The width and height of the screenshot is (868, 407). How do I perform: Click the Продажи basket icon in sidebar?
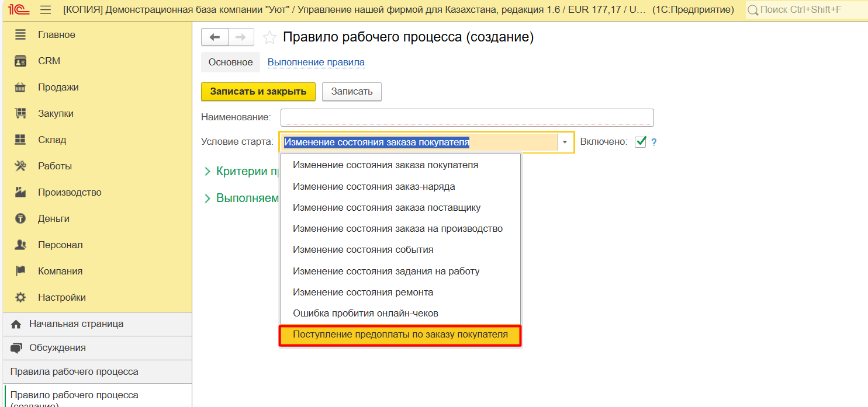click(x=20, y=88)
